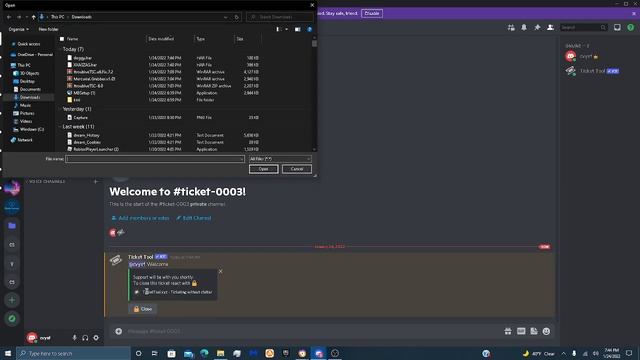640x360 pixels.
Task: Click the Close ticket lock button
Action: tap(142, 309)
